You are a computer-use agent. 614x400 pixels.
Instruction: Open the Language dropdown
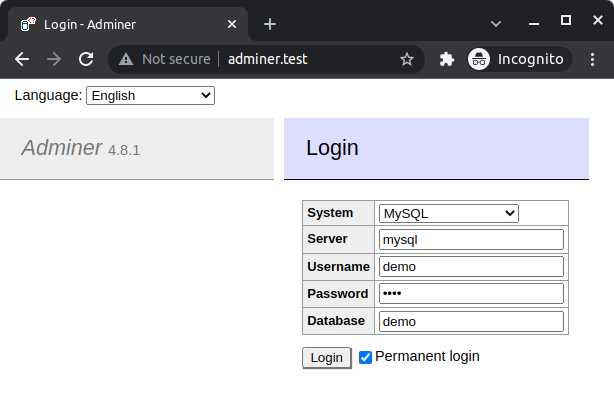[150, 96]
